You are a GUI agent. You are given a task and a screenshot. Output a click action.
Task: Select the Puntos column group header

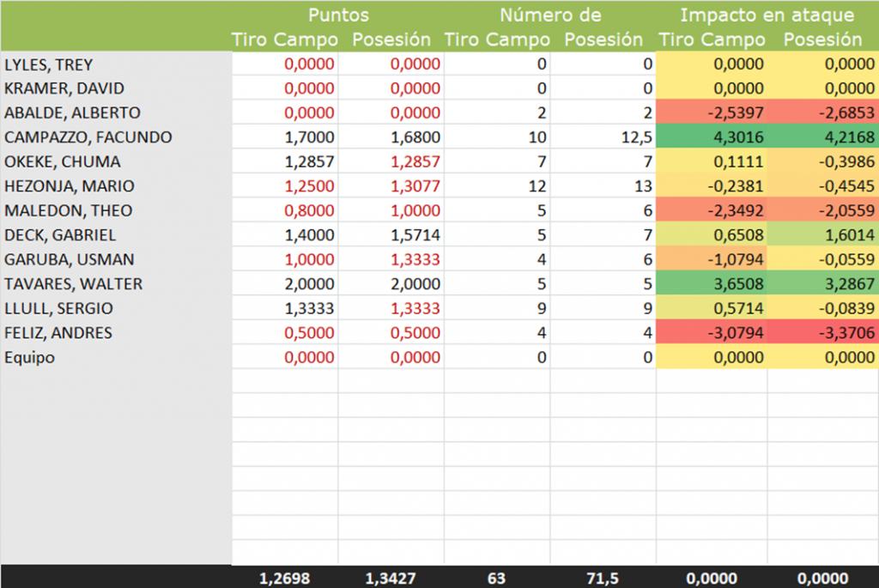[x=341, y=15]
